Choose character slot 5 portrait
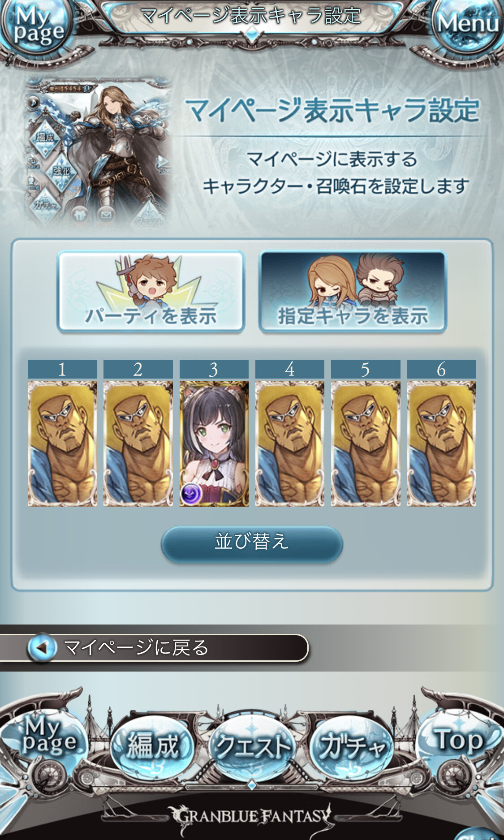The height and width of the screenshot is (840, 504). (x=366, y=444)
